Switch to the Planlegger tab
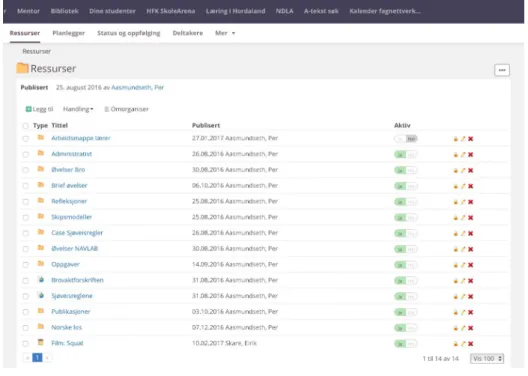528x376 pixels. coord(69,33)
